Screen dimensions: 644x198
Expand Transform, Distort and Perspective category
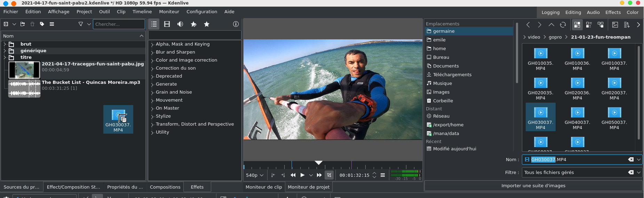(x=152, y=125)
